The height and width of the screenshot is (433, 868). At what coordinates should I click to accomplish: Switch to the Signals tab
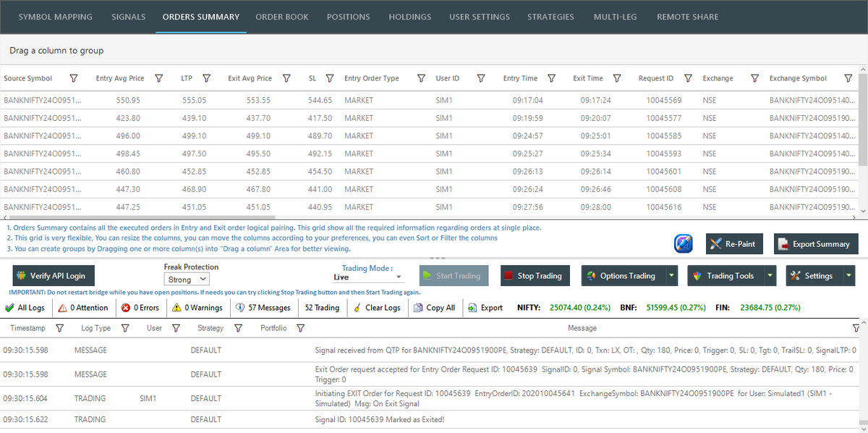click(128, 17)
